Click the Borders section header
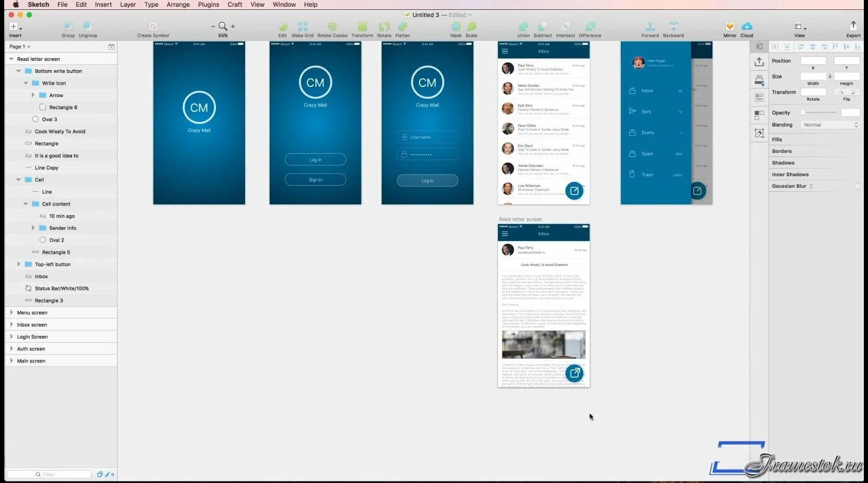 click(x=782, y=151)
